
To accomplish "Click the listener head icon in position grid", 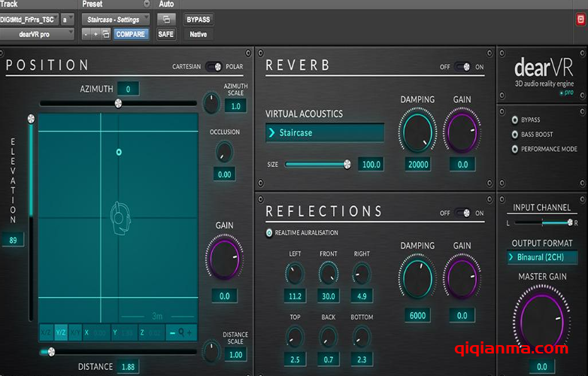I will pyautogui.click(x=118, y=219).
